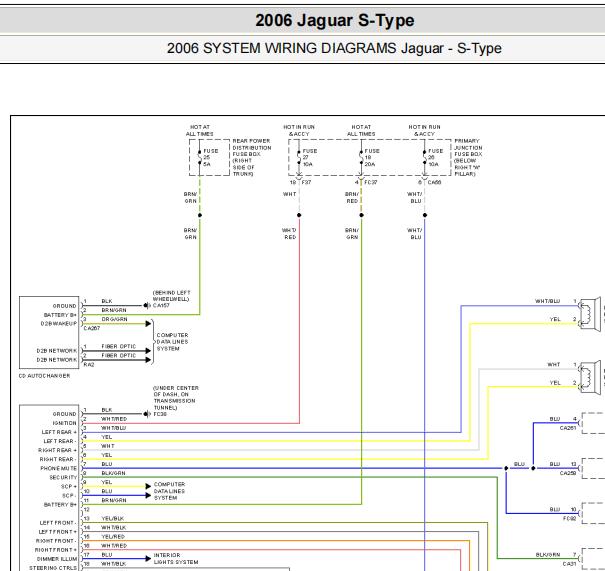605x571 pixels.
Task: Click the REAR POWER DISTRIBUTION FUSE BOX label
Action: [x=252, y=157]
